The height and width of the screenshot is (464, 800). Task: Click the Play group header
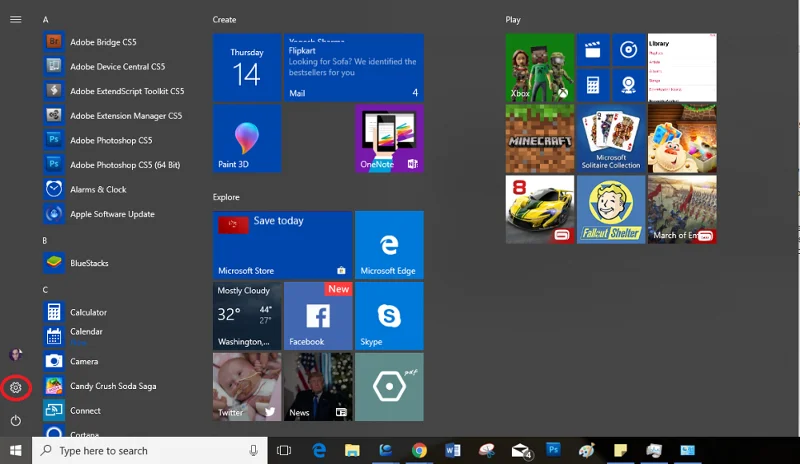[513, 19]
